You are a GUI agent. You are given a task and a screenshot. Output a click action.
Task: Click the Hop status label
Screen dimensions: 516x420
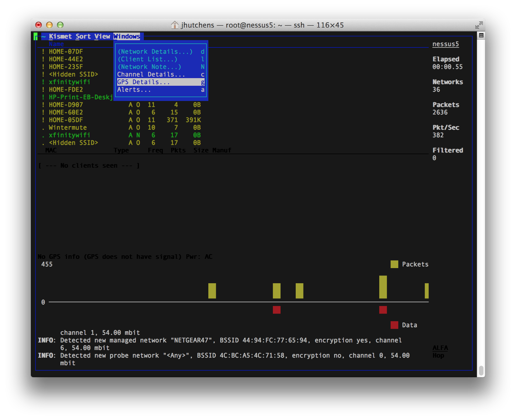pos(438,355)
